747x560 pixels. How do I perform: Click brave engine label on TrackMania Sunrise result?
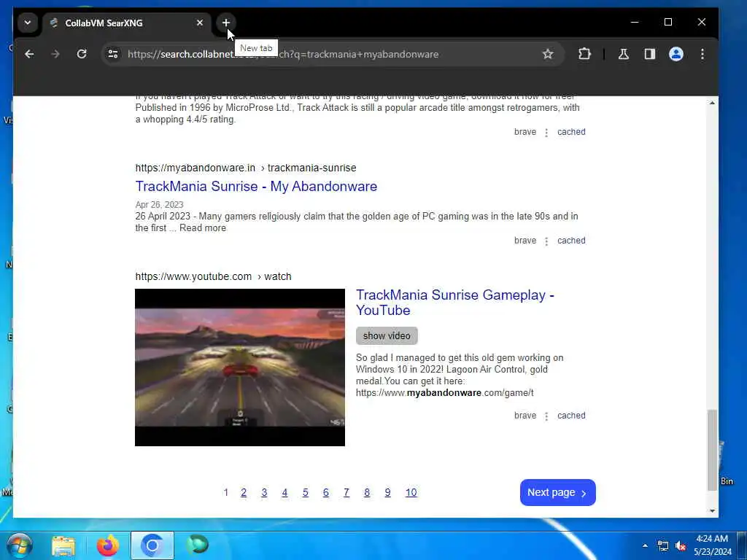click(525, 241)
